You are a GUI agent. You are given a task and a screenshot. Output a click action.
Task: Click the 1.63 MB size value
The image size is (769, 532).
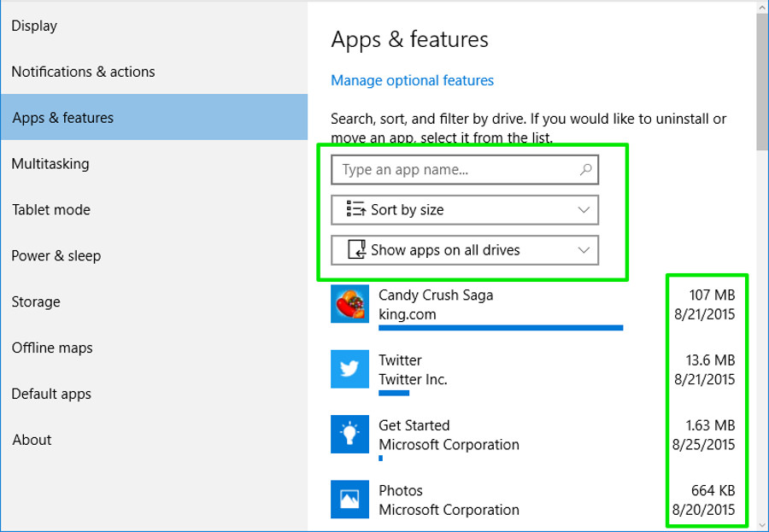[710, 425]
